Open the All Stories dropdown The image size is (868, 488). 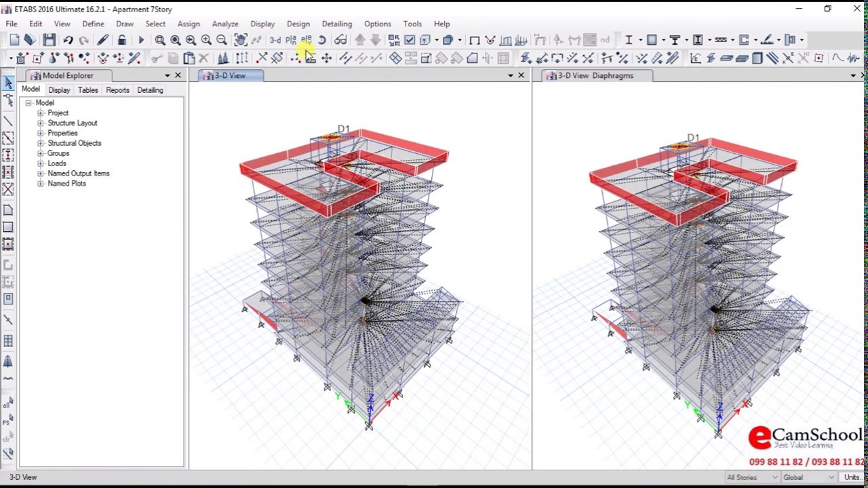pyautogui.click(x=752, y=478)
